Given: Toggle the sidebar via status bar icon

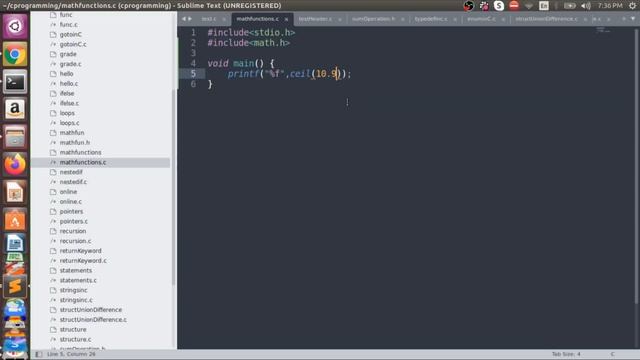Looking at the screenshot, I should 39,354.
